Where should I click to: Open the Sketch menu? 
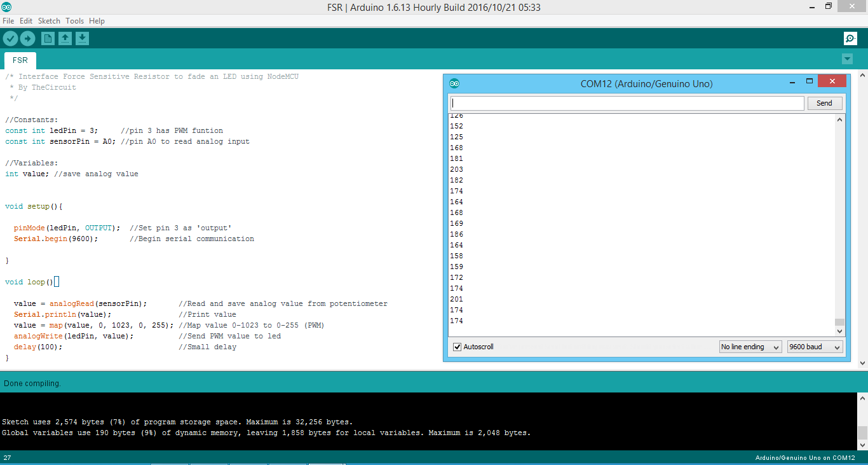tap(49, 21)
